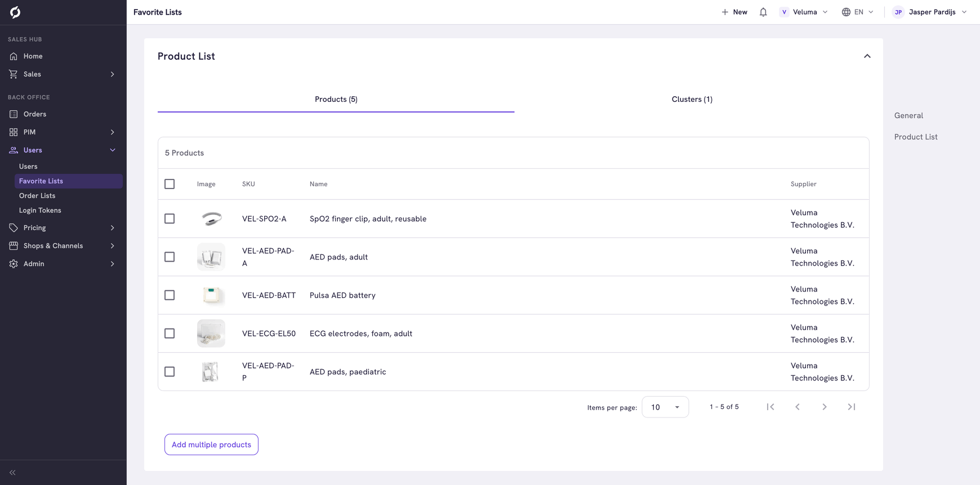Jump to the General section link
980x485 pixels.
908,115
